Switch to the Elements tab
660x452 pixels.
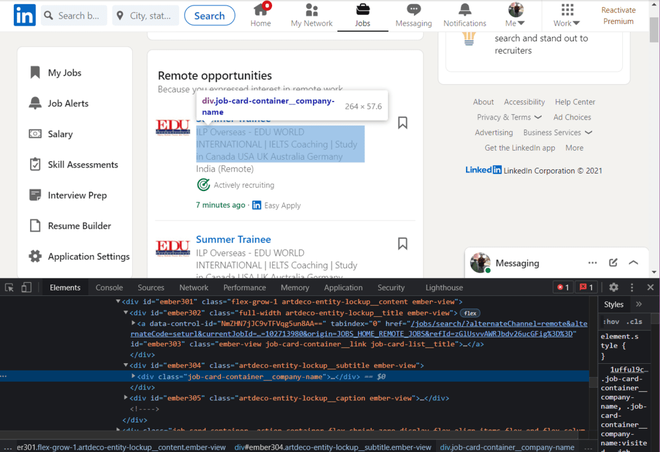click(65, 288)
